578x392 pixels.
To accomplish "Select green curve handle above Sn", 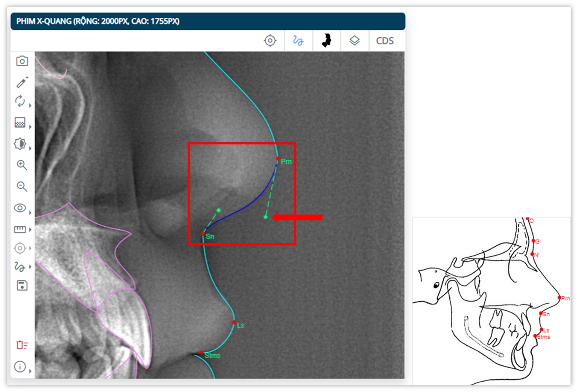I will tap(219, 210).
